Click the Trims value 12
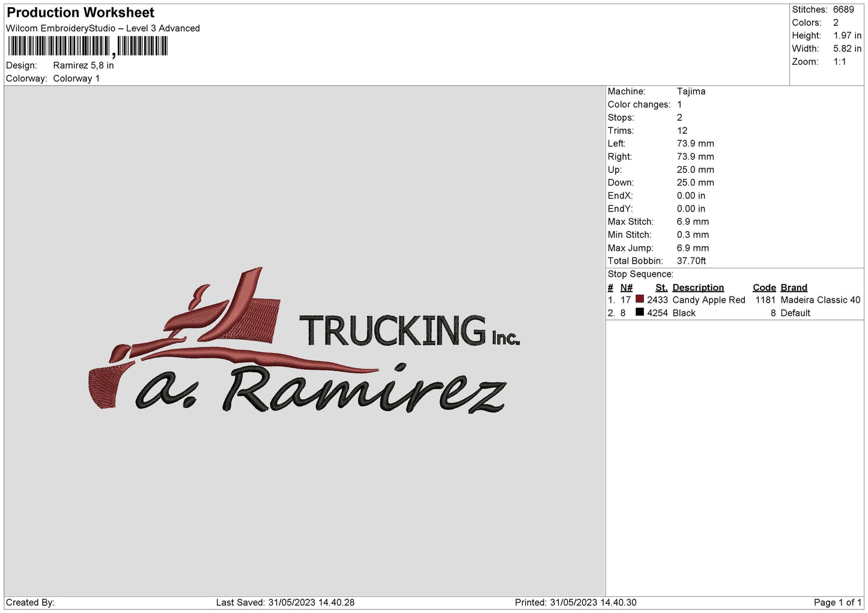Image resolution: width=868 pixels, height=613 pixels. tap(682, 131)
